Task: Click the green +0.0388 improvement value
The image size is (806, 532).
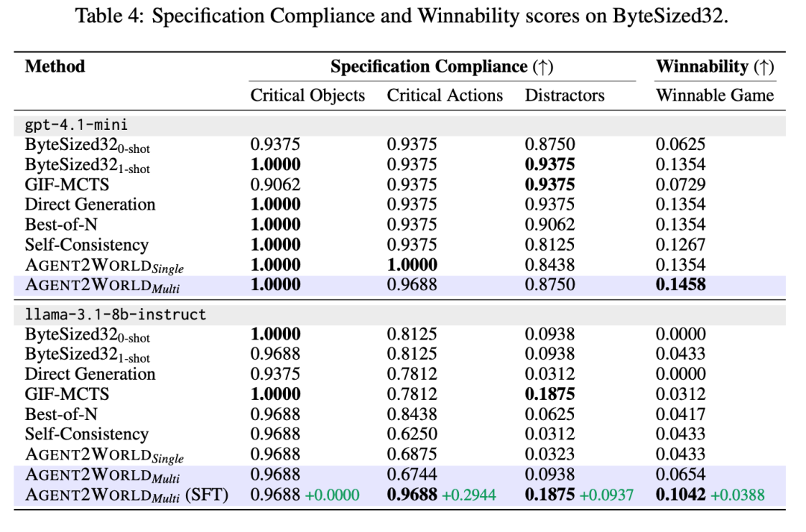Action: point(737,494)
